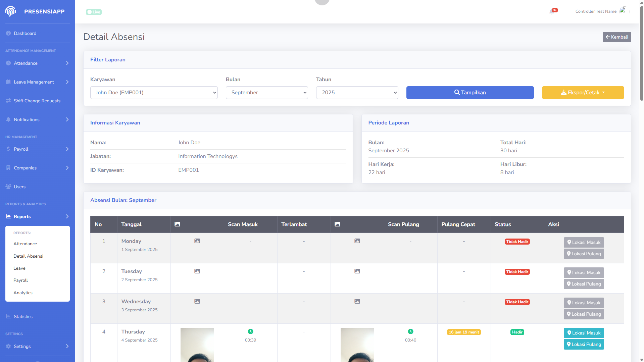Click the check-in photo column header icon
Image resolution: width=644 pixels, height=362 pixels.
178,224
